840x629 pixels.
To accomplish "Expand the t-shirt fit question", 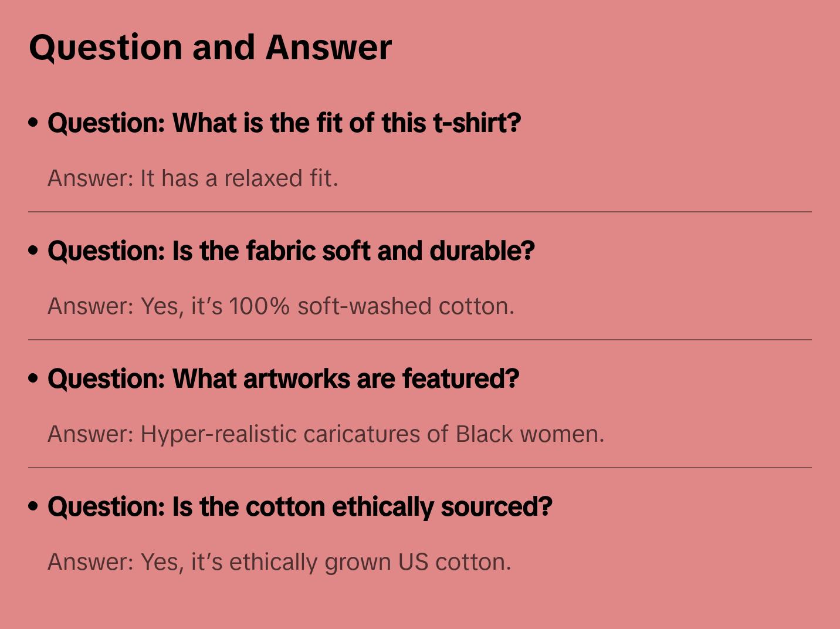I will (284, 123).
